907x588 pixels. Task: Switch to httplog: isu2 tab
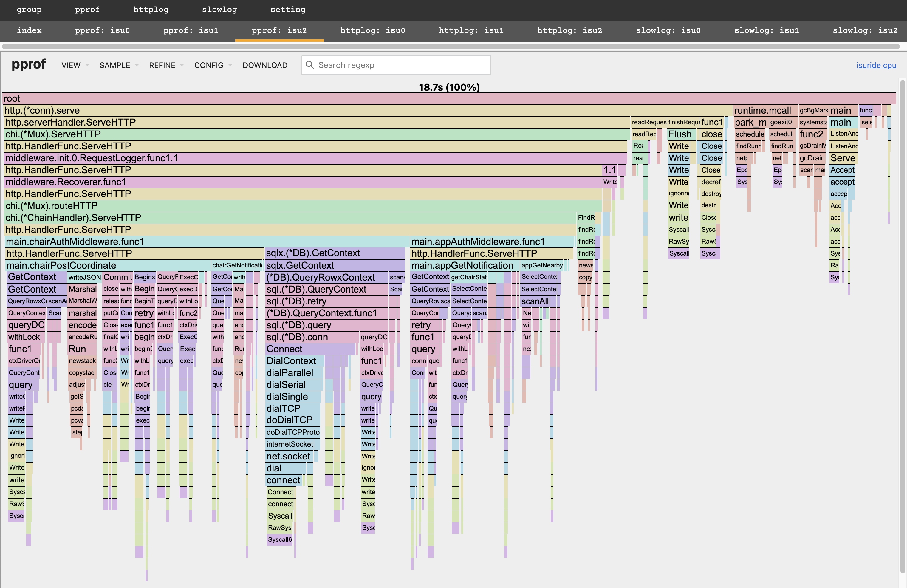pyautogui.click(x=570, y=30)
